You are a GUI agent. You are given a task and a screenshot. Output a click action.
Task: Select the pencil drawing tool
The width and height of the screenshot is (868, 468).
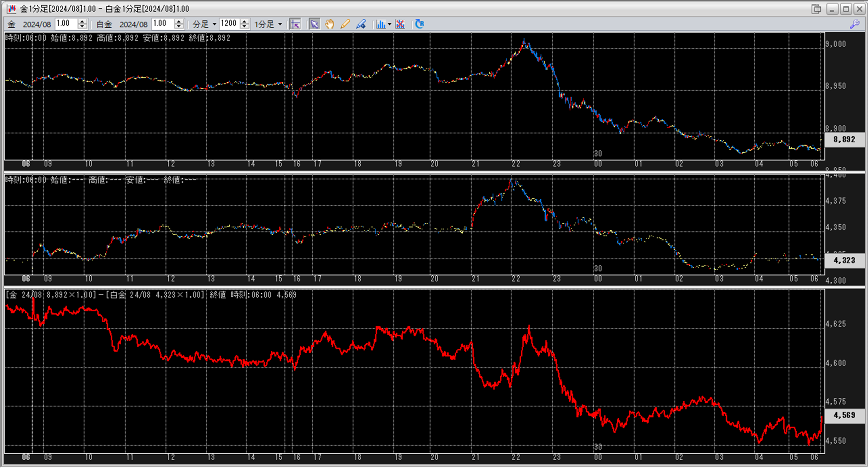(345, 24)
